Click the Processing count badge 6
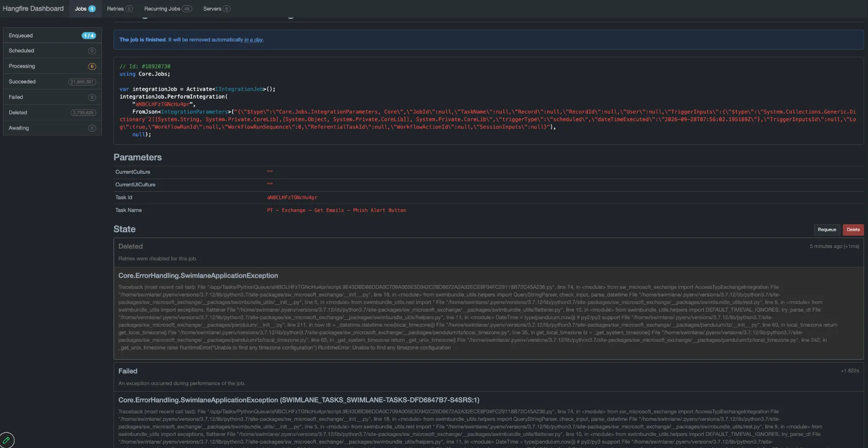The width and height of the screenshot is (868, 448). (x=92, y=66)
